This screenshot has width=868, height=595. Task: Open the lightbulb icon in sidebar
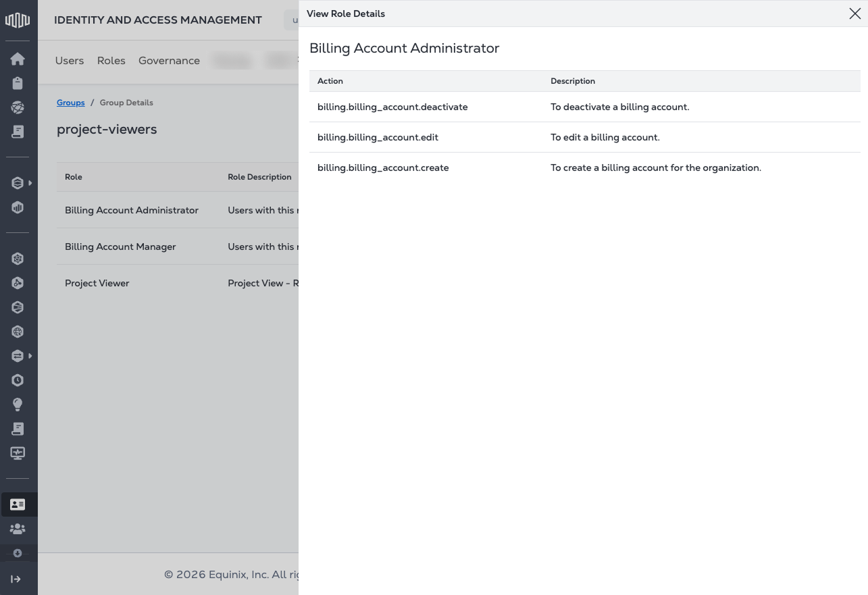click(18, 405)
